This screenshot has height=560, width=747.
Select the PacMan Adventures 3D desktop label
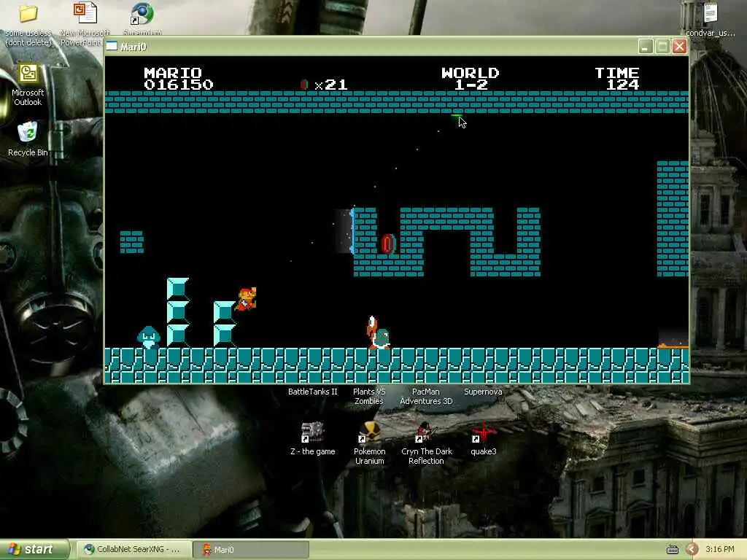[x=426, y=396]
